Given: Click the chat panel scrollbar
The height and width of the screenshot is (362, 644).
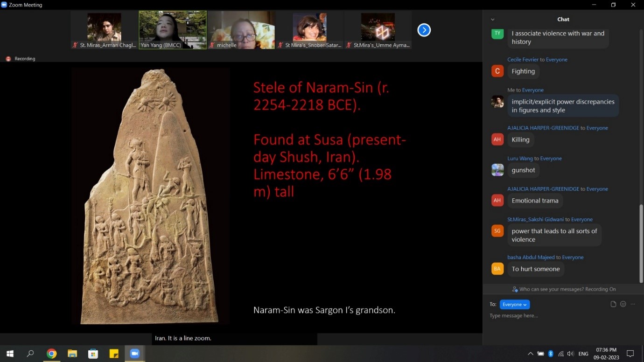Looking at the screenshot, I should point(641,243).
